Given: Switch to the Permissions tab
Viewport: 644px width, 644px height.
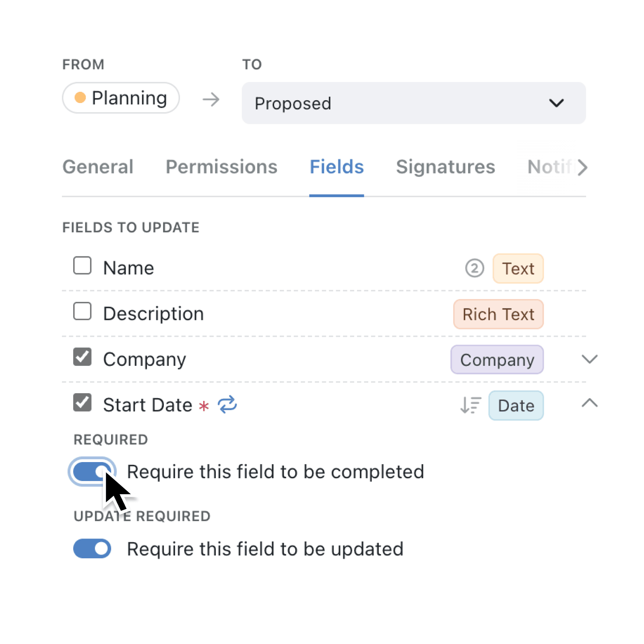Looking at the screenshot, I should pyautogui.click(x=221, y=167).
